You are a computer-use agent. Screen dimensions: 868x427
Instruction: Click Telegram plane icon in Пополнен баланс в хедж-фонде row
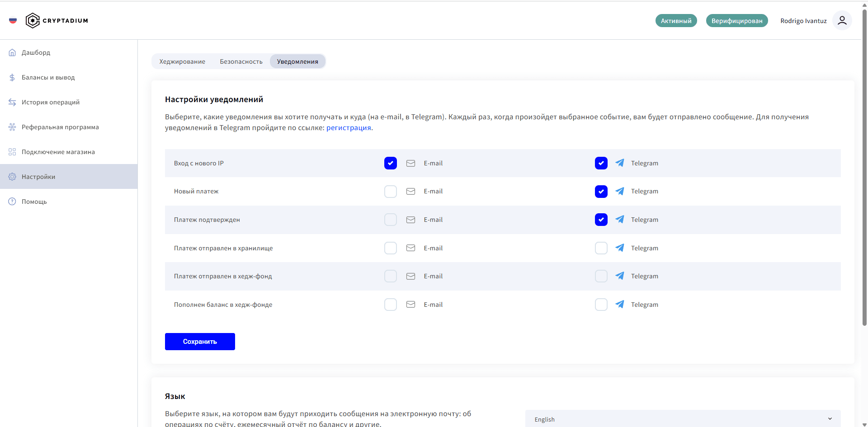pyautogui.click(x=620, y=304)
